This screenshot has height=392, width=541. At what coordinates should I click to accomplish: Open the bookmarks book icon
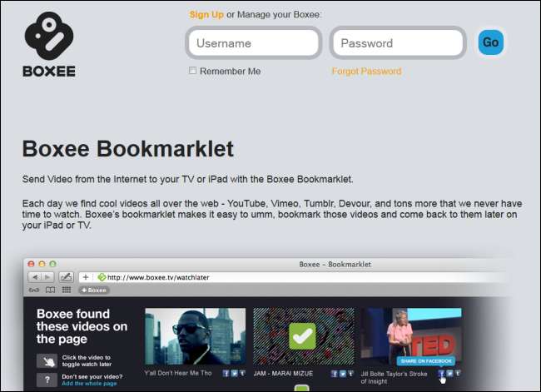click(x=51, y=290)
